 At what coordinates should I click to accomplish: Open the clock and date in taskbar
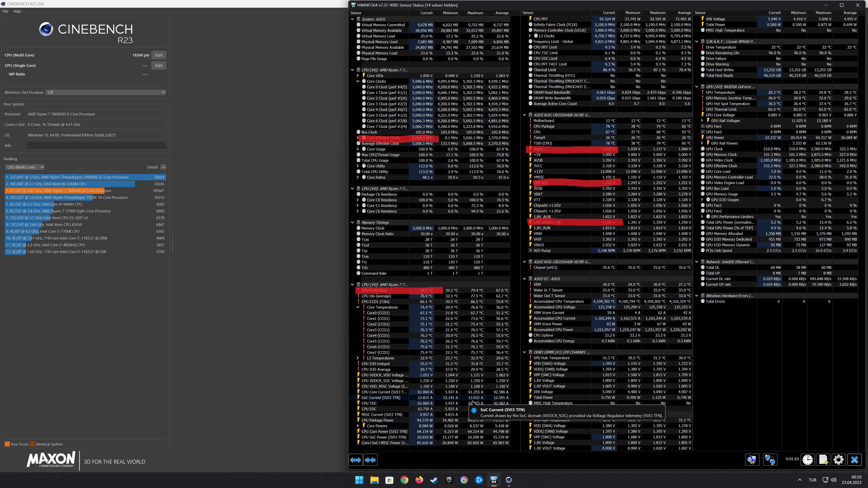pyautogui.click(x=851, y=480)
